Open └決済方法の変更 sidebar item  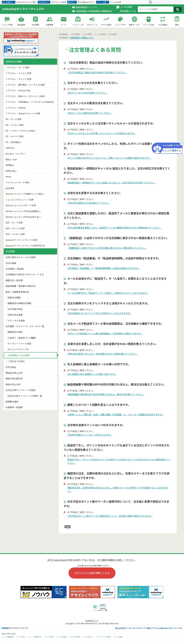[30, 315]
